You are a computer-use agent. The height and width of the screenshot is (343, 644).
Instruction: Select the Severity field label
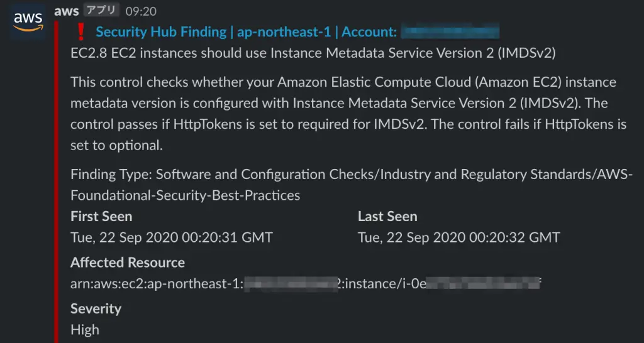click(96, 308)
